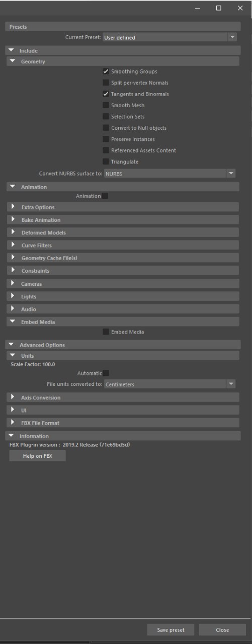Toggle Preserve Instances checkbox
The image size is (252, 644).
(106, 139)
